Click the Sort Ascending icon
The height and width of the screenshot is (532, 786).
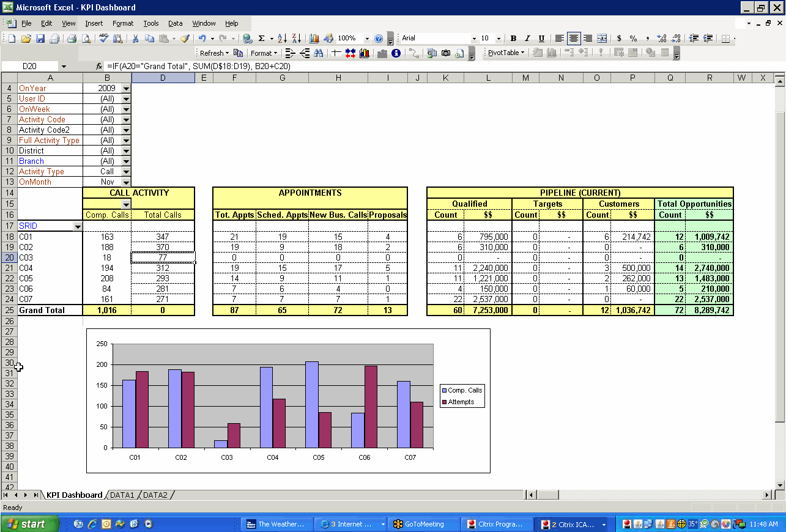(x=281, y=38)
